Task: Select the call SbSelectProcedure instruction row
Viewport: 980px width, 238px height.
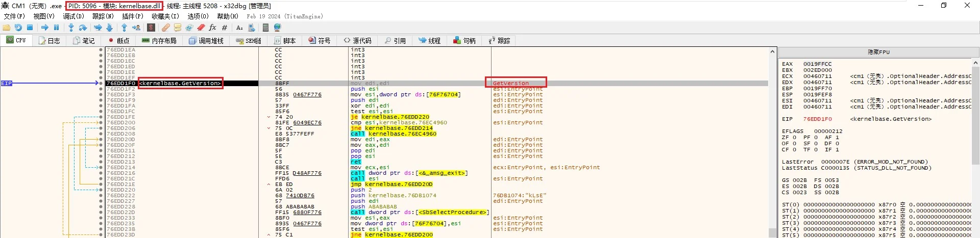Action: tap(420, 213)
